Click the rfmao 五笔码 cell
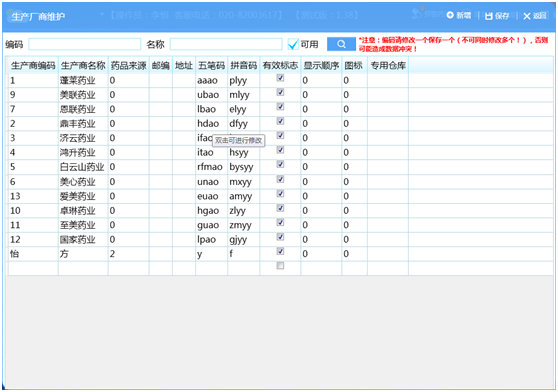The height and width of the screenshot is (392, 558). 211,167
